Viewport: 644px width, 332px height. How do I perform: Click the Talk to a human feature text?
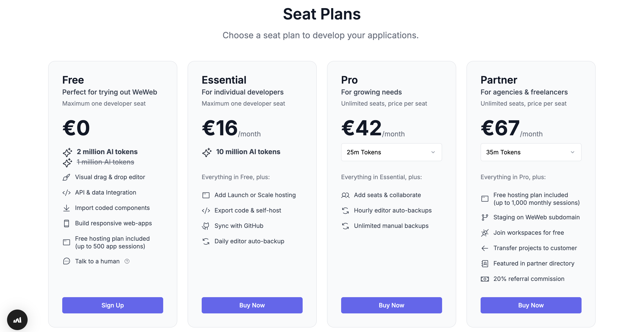pyautogui.click(x=97, y=261)
